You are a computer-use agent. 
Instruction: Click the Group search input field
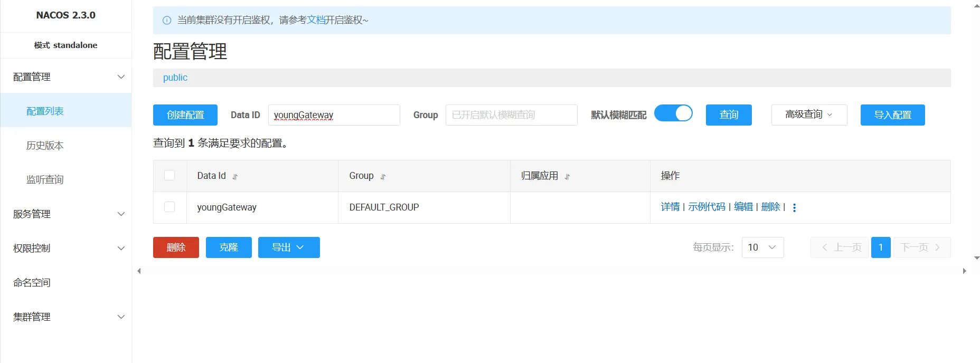(x=511, y=115)
